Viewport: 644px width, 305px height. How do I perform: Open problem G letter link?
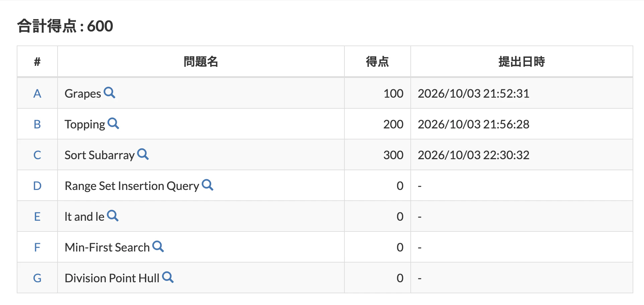37,278
